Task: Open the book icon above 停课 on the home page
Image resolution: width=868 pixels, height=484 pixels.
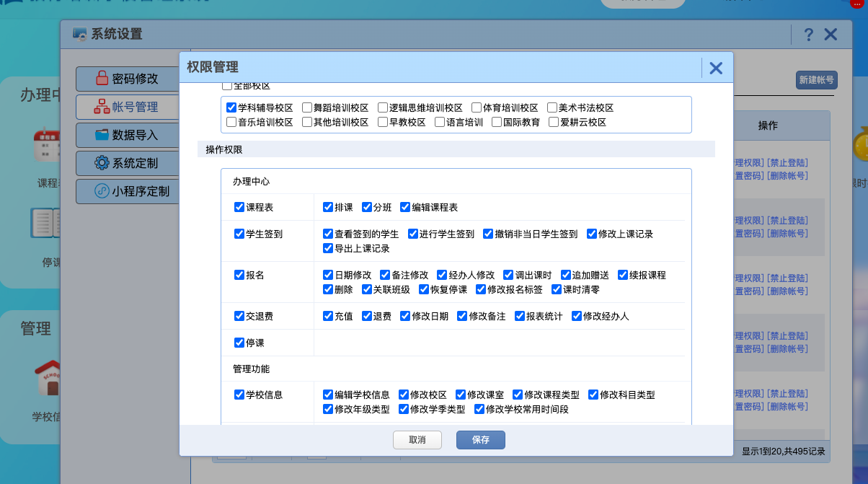Action: point(46,224)
